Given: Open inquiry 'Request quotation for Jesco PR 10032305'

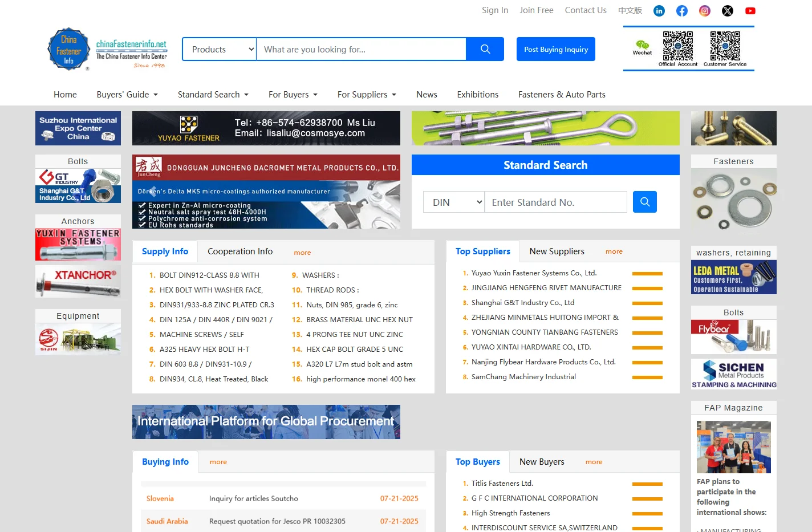Looking at the screenshot, I should (x=277, y=521).
